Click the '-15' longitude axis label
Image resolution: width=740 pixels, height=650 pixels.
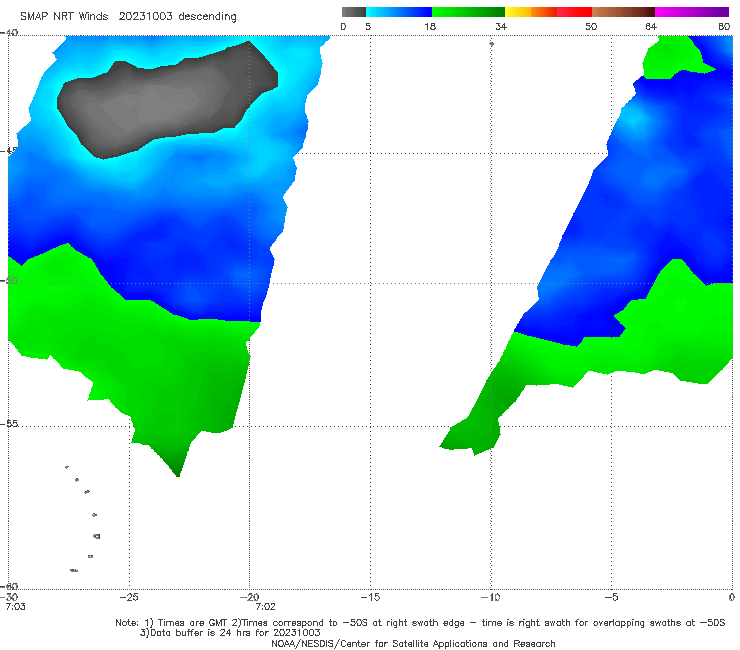tap(370, 597)
